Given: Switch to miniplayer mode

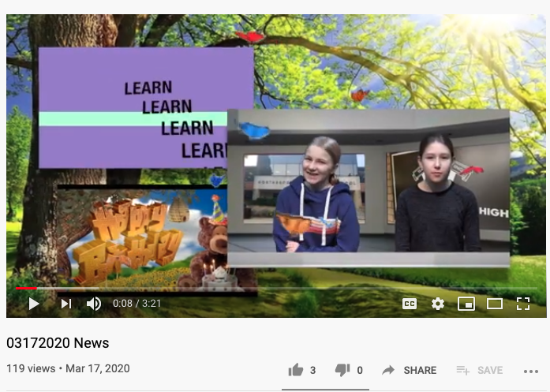Looking at the screenshot, I should [466, 304].
